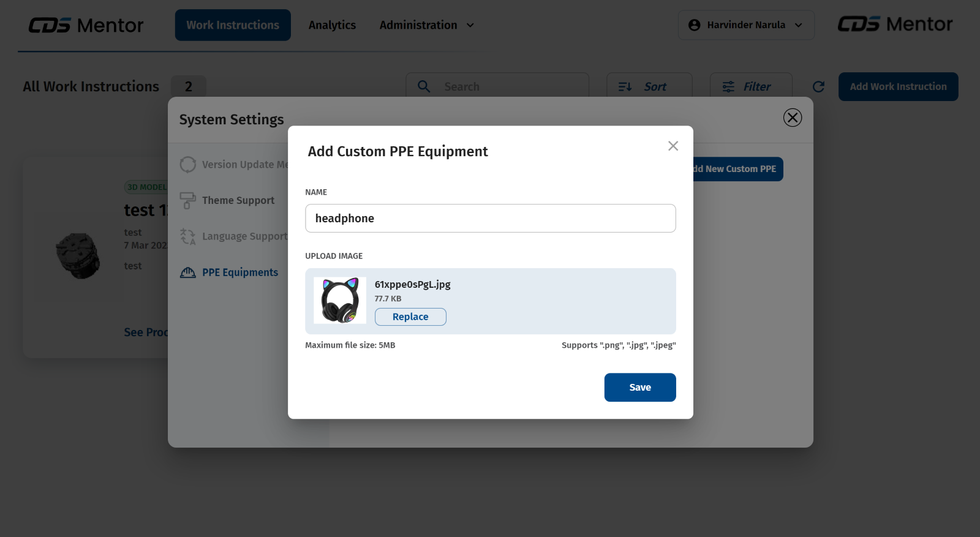Open the Work Instructions tab
980x537 pixels.
233,25
